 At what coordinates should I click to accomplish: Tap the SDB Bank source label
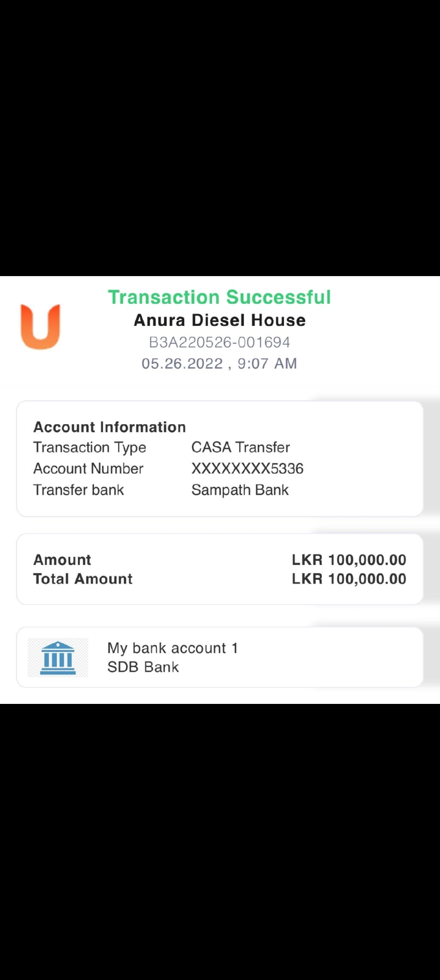coord(143,667)
